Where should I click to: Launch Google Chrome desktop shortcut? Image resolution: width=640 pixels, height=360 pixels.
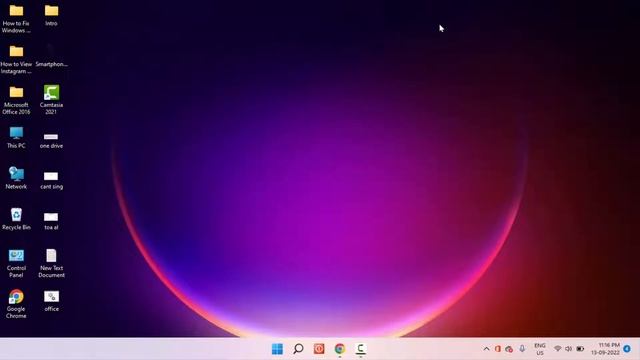tap(16, 304)
